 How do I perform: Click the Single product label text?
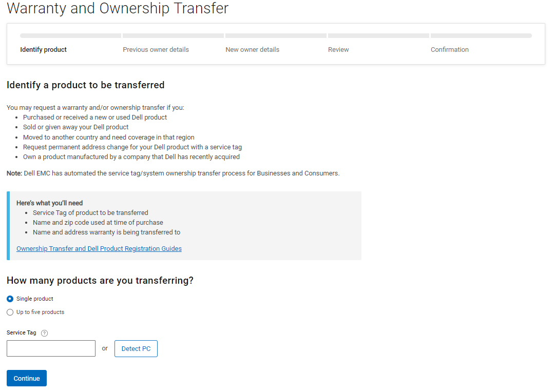[x=34, y=299]
